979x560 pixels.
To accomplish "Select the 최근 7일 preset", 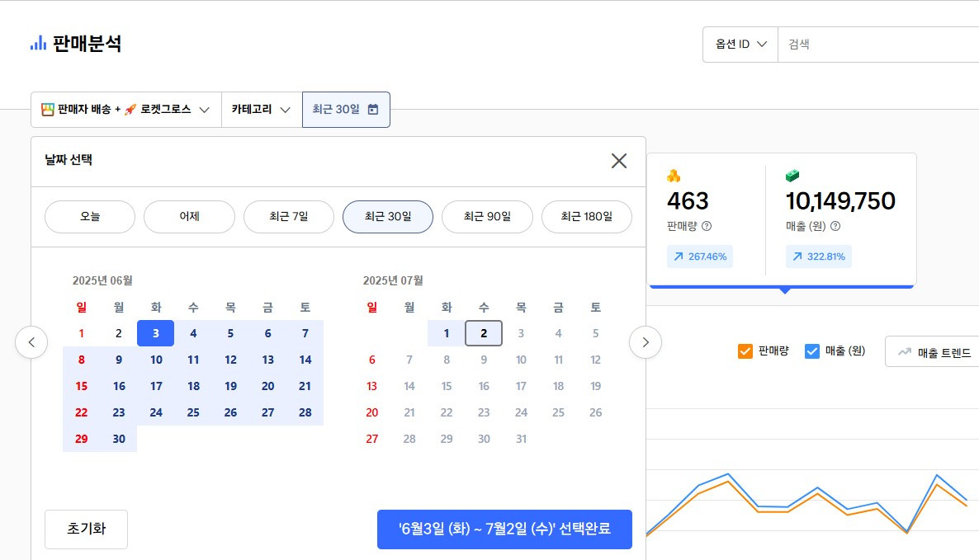I will 288,217.
